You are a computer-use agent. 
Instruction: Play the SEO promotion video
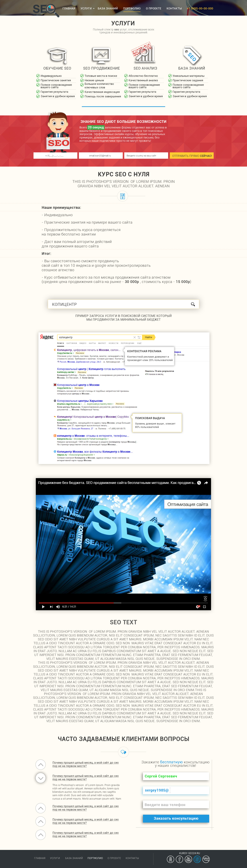43,607
